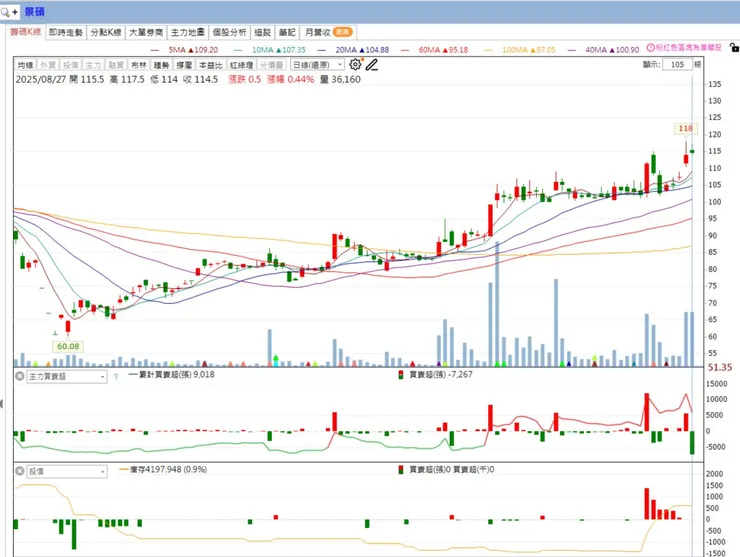Close the 投信 indicator panel
740x557 pixels.
click(x=19, y=471)
